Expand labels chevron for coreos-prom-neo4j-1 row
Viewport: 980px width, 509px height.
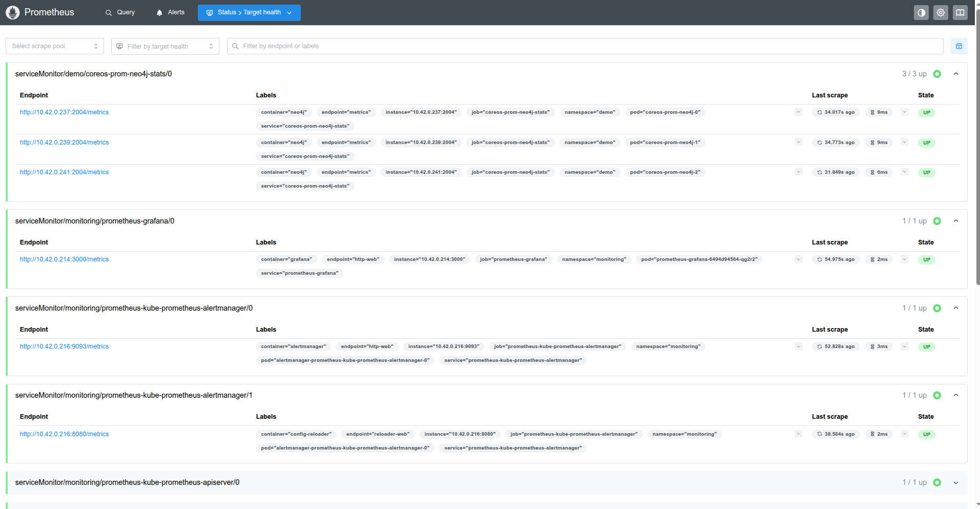[799, 142]
